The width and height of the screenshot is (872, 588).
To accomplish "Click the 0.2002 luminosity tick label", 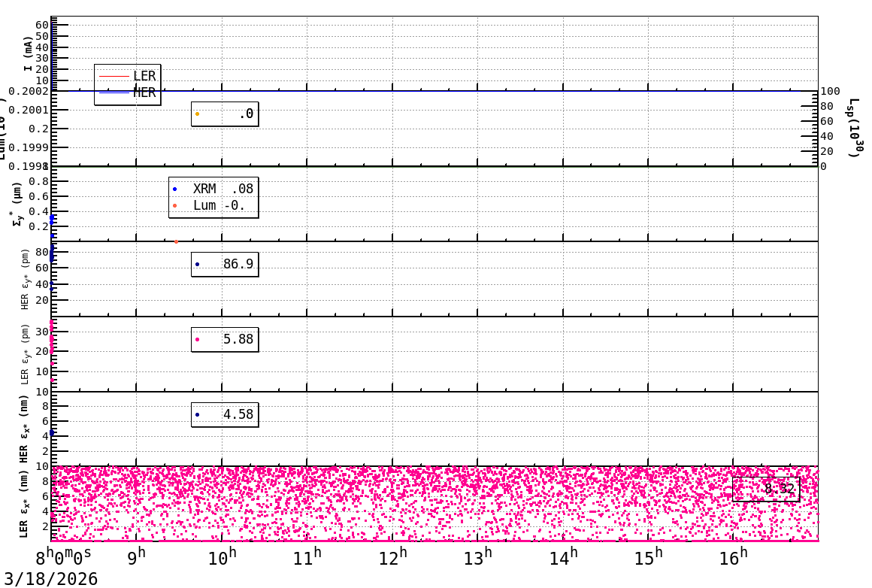I will tap(29, 91).
